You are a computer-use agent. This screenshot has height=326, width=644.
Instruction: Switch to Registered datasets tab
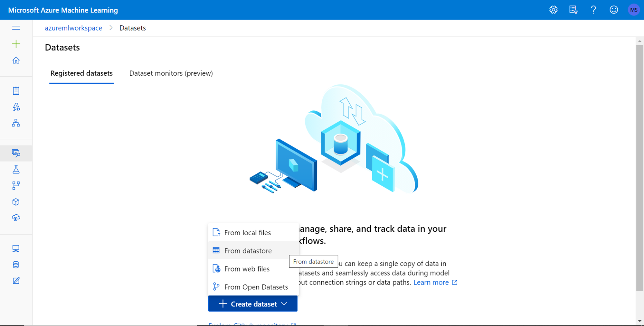(x=81, y=73)
